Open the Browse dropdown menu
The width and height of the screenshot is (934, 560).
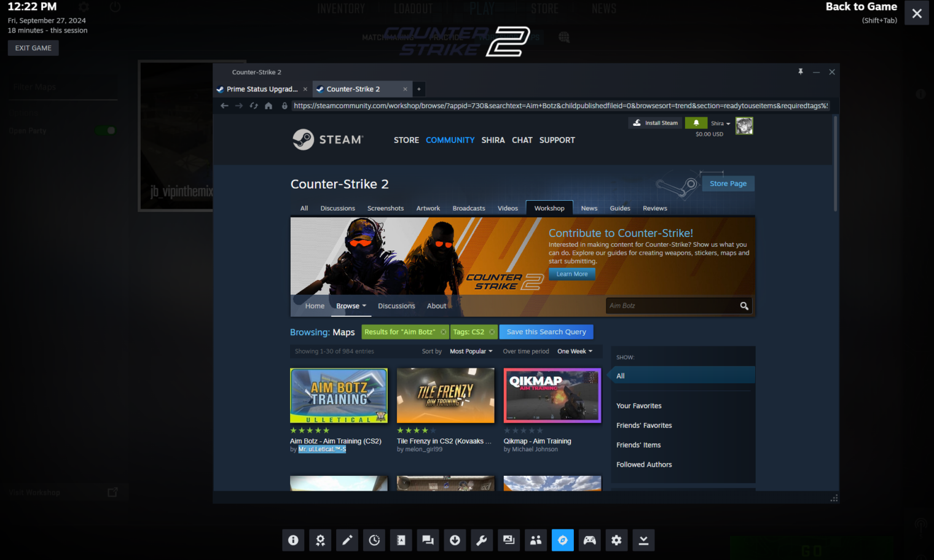[x=351, y=306]
